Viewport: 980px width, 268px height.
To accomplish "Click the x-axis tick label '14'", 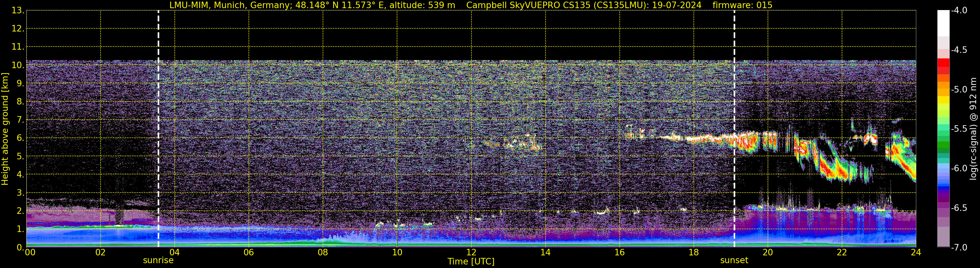I will [545, 252].
